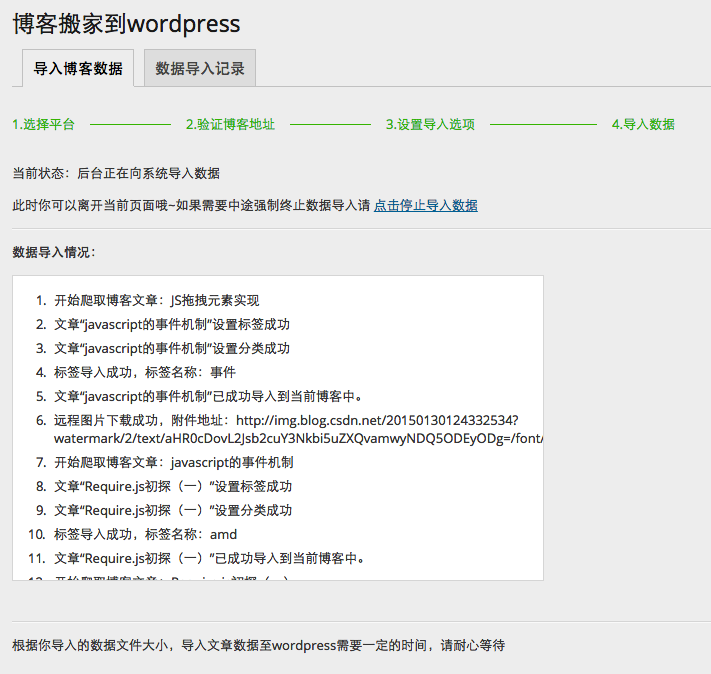Click log entry javascript的事件机制 设置标签成功
Viewport: 711px width, 674px height.
[x=172, y=324]
